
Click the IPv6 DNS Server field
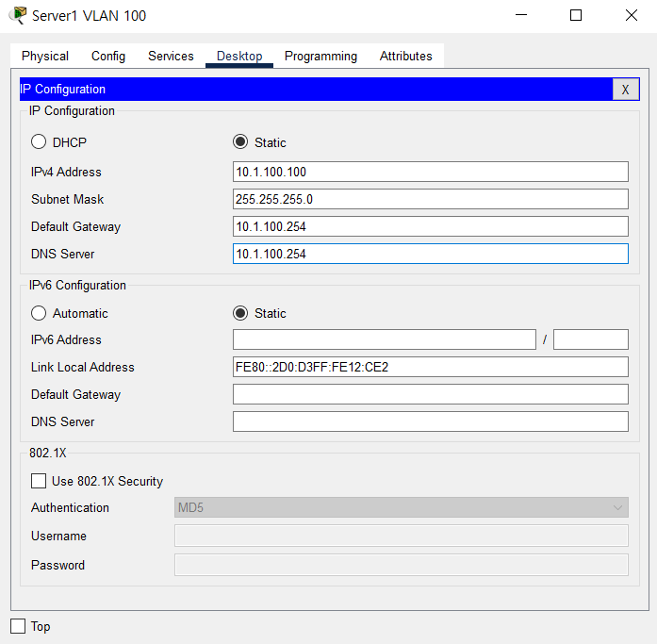pos(431,421)
